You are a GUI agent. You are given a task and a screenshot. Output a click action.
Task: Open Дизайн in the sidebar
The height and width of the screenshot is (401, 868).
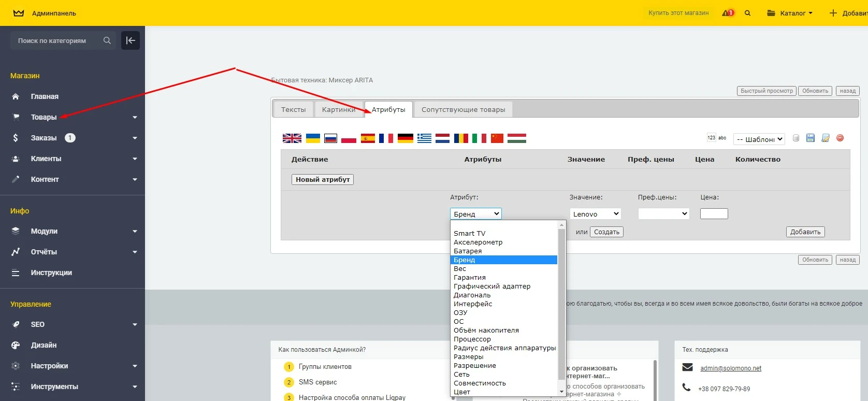pos(44,345)
